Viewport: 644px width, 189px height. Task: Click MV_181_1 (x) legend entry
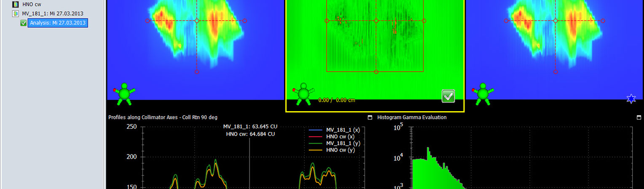[334, 130]
